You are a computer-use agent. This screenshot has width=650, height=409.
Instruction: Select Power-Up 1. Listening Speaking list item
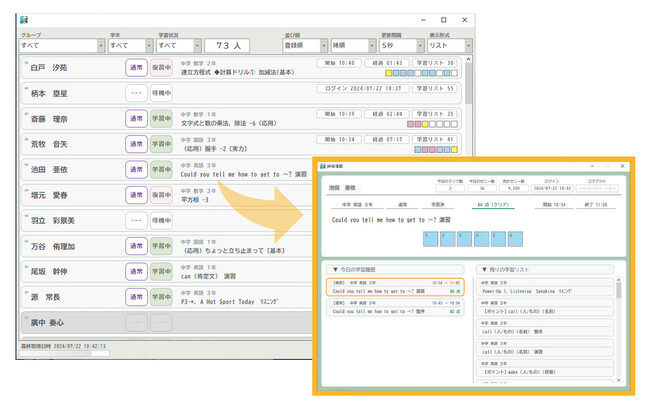[545, 287]
